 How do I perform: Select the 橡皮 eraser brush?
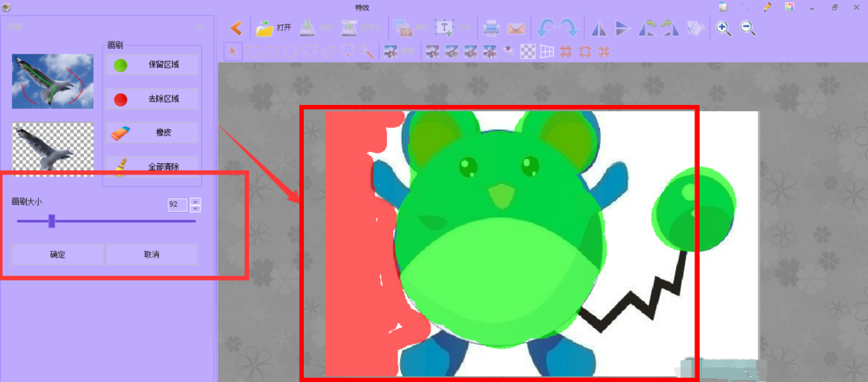pos(152,133)
